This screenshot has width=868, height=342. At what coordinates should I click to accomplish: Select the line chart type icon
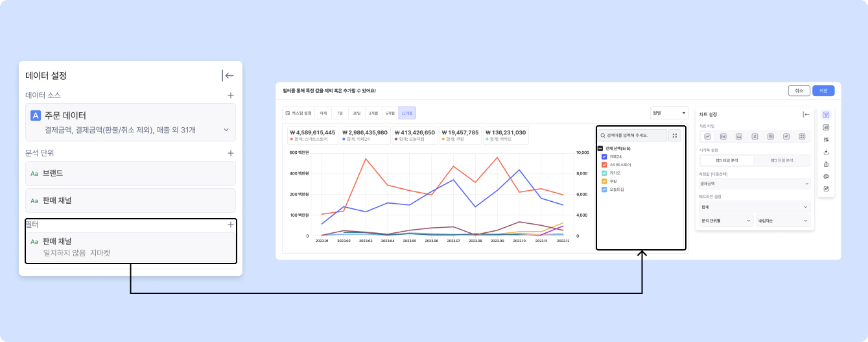click(x=707, y=136)
